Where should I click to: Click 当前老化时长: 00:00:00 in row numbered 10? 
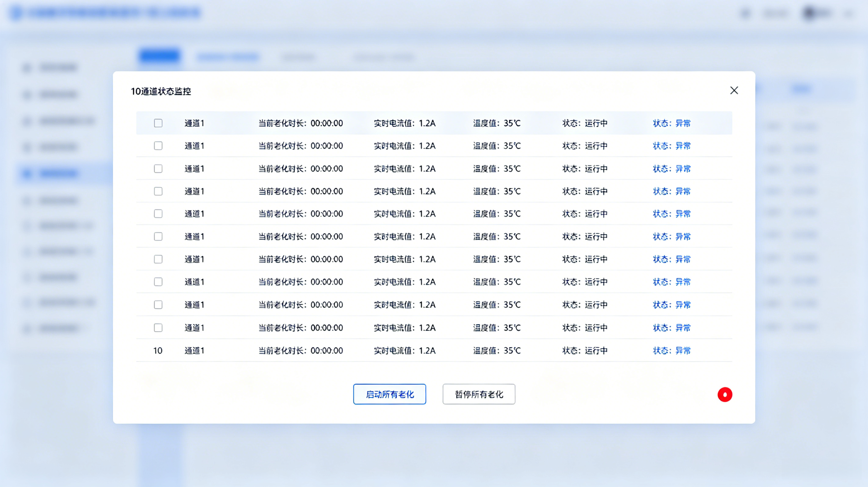tap(301, 350)
